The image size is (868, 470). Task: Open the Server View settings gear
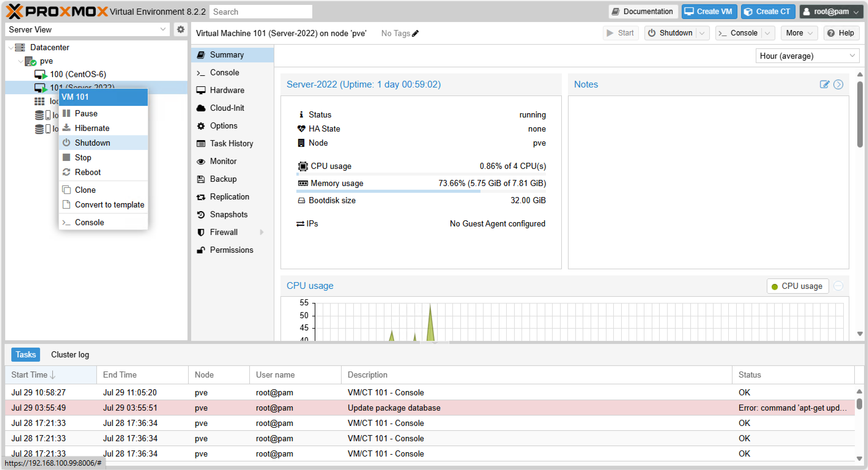click(181, 30)
